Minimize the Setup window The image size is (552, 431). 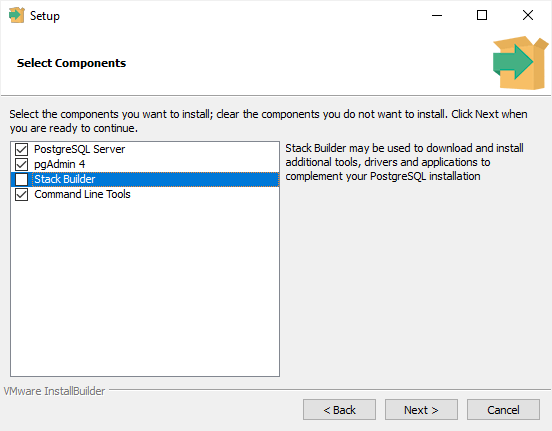pyautogui.click(x=437, y=15)
